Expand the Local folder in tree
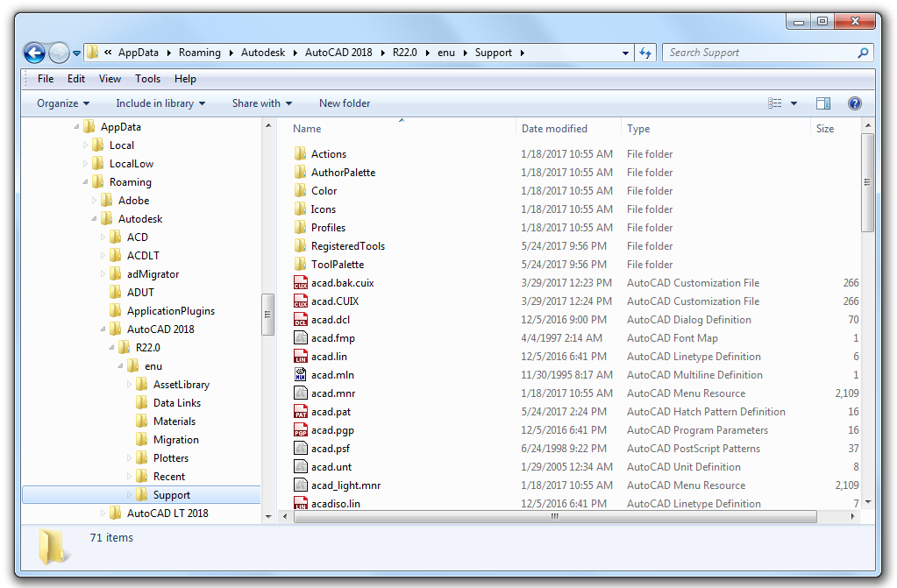The height and width of the screenshot is (588, 897). (x=86, y=145)
